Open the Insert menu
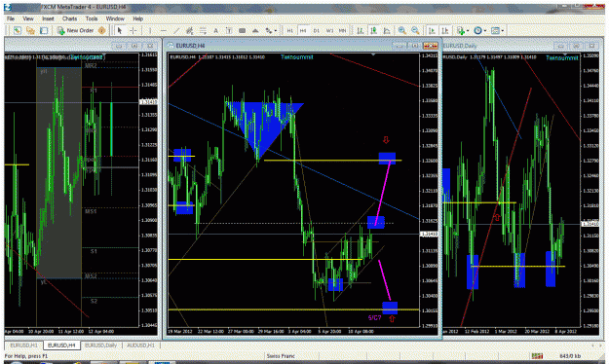The width and height of the screenshot is (609, 364). (x=48, y=18)
